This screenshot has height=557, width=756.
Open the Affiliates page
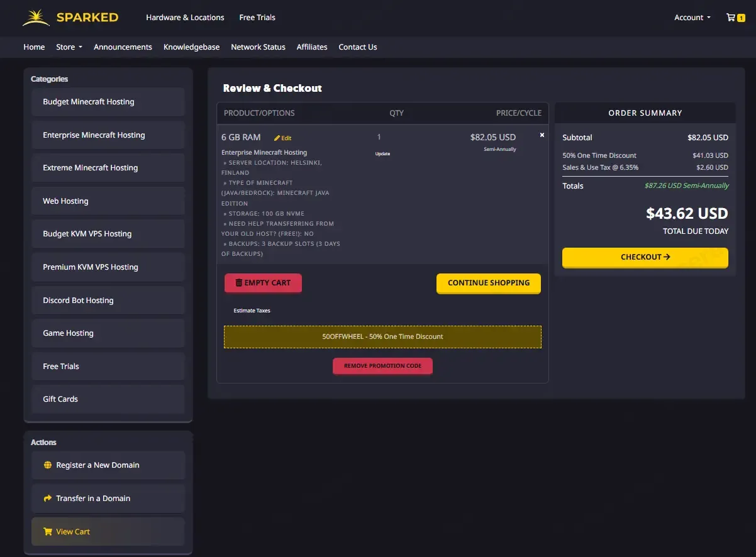tap(312, 47)
